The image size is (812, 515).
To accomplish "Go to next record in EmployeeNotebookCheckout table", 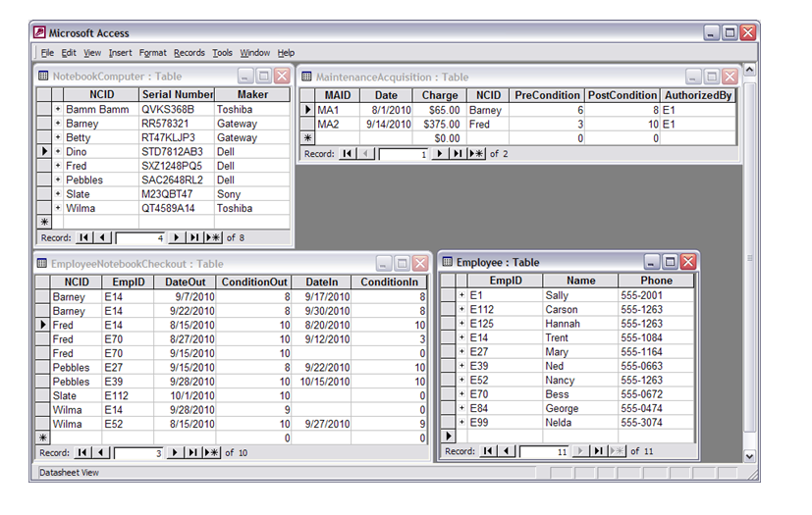I will 175,452.
